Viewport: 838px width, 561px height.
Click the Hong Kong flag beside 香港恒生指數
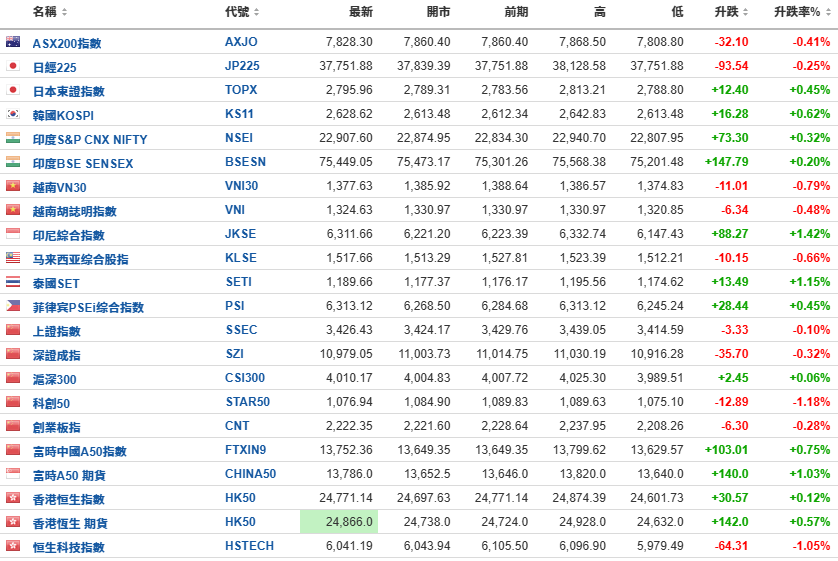[x=13, y=498]
